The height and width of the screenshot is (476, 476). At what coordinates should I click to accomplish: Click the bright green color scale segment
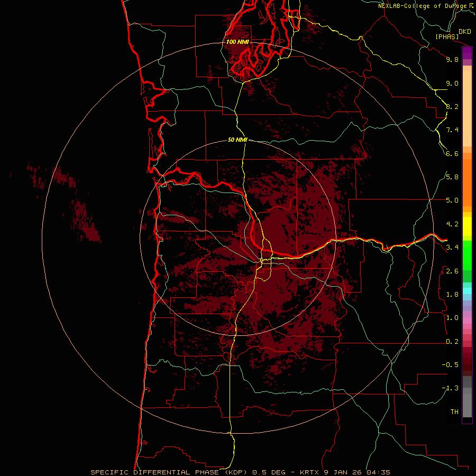point(467,255)
